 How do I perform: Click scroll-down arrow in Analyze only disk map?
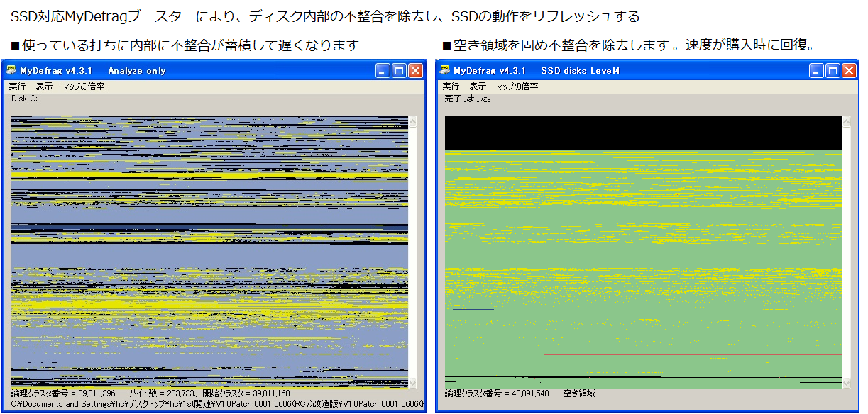coord(412,383)
